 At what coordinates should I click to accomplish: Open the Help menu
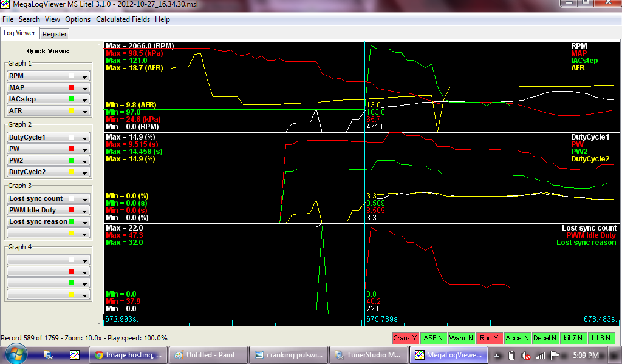coord(162,19)
